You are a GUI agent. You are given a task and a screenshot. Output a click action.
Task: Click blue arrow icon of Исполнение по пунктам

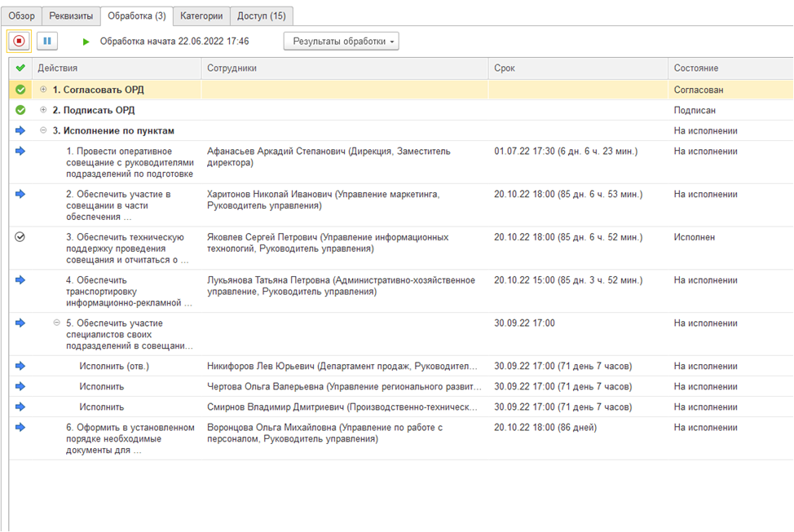20,130
